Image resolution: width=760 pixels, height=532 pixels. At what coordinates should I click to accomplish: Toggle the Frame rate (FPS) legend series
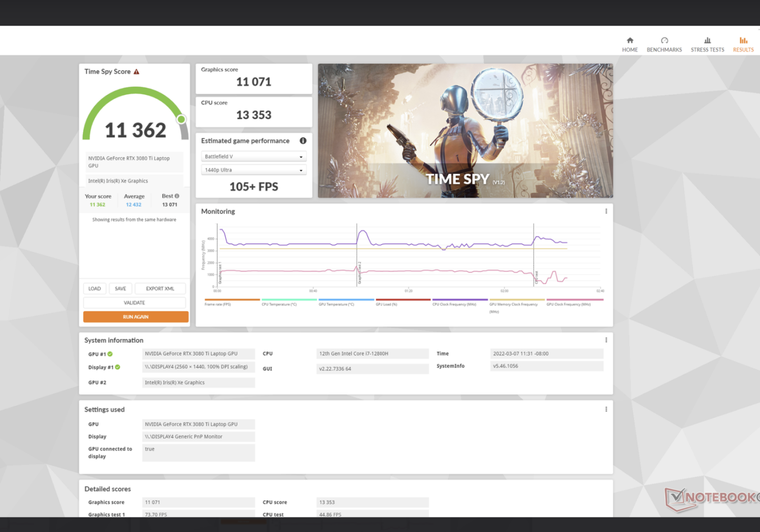pos(232,302)
